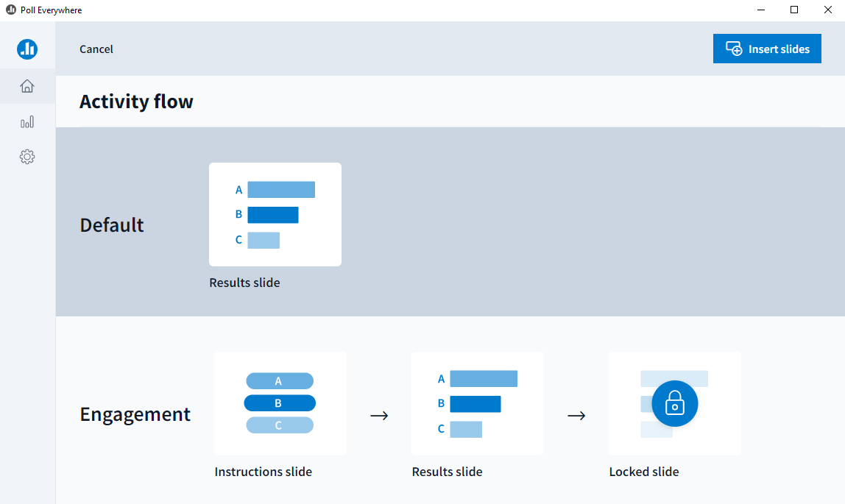Image resolution: width=845 pixels, height=504 pixels.
Task: Click the Activity flow heading
Action: pos(136,101)
